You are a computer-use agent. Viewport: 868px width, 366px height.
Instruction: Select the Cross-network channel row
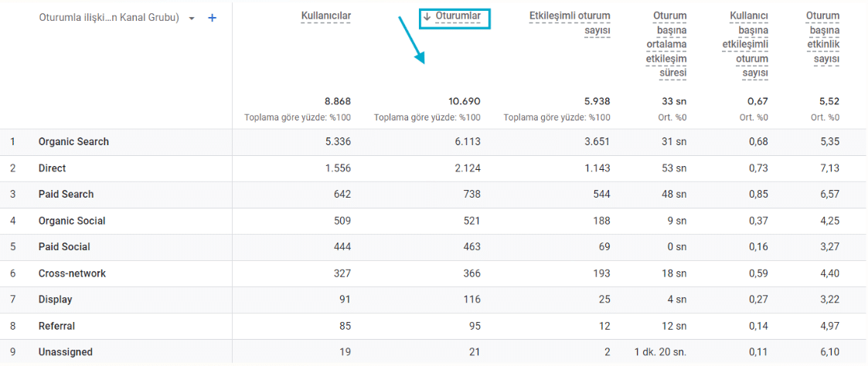[72, 273]
